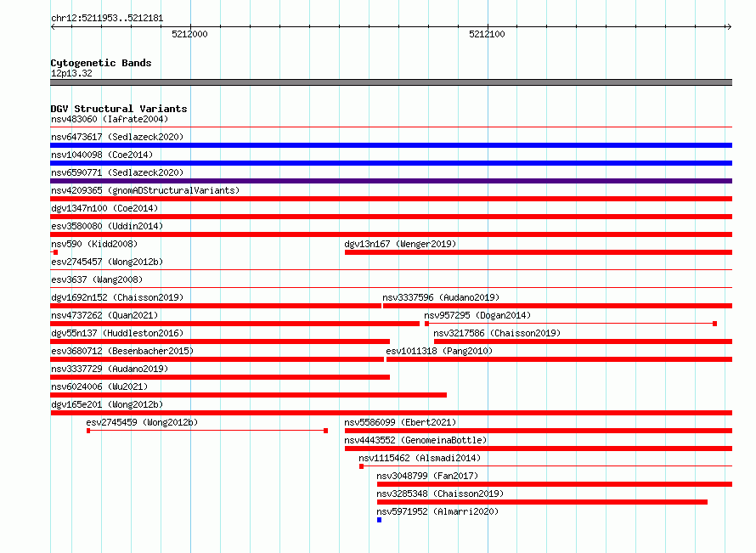The width and height of the screenshot is (756, 553).
Task: Click the nsv957295 (Dogan2014) variant label
Action: (477, 315)
